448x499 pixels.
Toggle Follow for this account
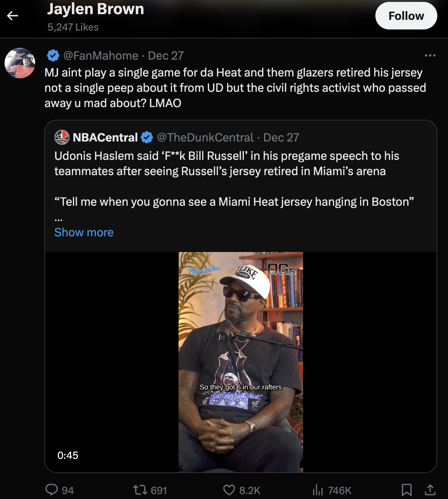click(406, 16)
